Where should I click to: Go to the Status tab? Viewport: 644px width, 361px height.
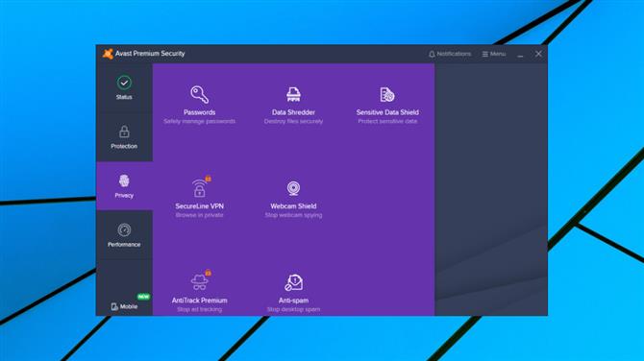pos(124,87)
